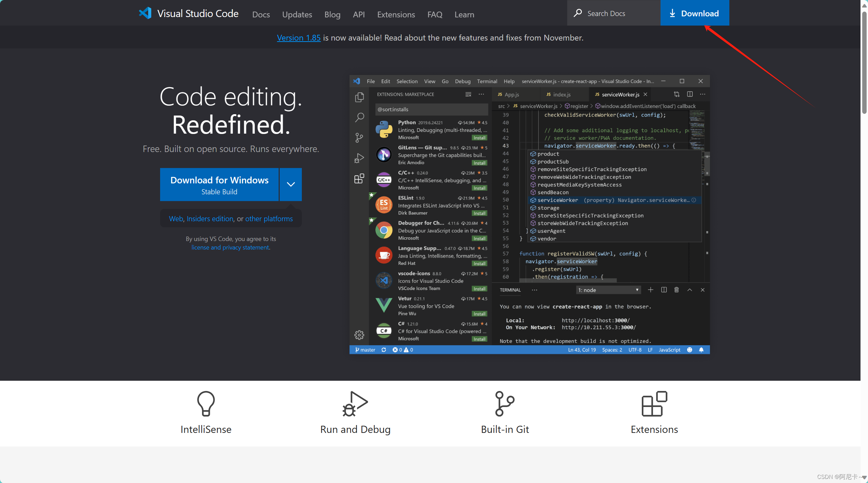
Task: Click Install button for Python extension
Action: pyautogui.click(x=479, y=138)
